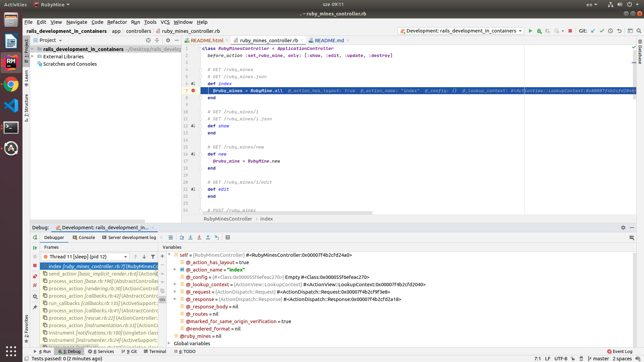Switch to the Console debug tab
The image size is (644, 362).
pos(84,237)
